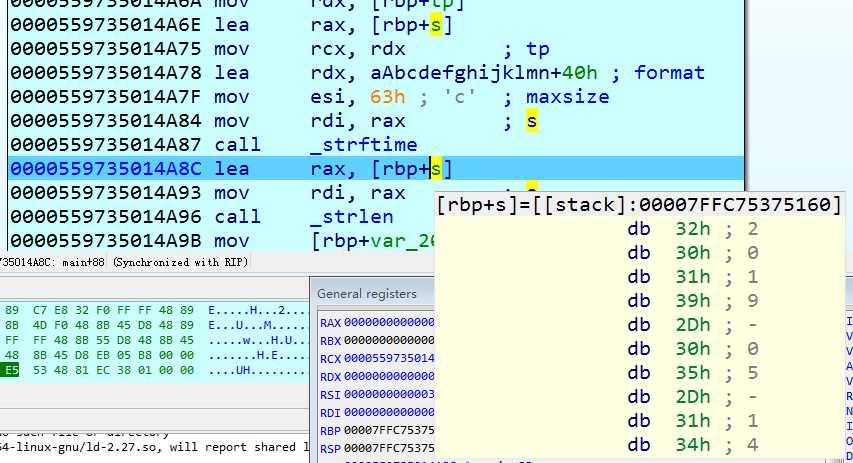Select the General registers panel title
The image size is (853, 463).
click(367, 294)
